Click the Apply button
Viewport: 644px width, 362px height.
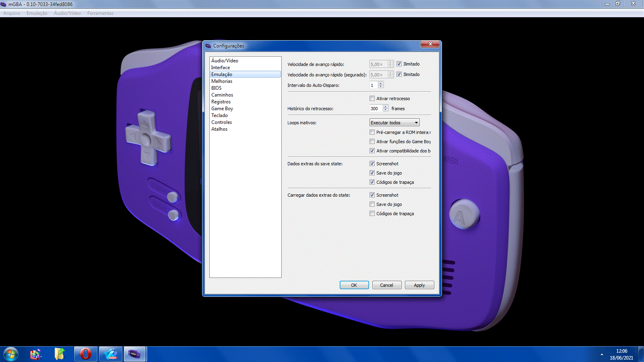pos(419,285)
